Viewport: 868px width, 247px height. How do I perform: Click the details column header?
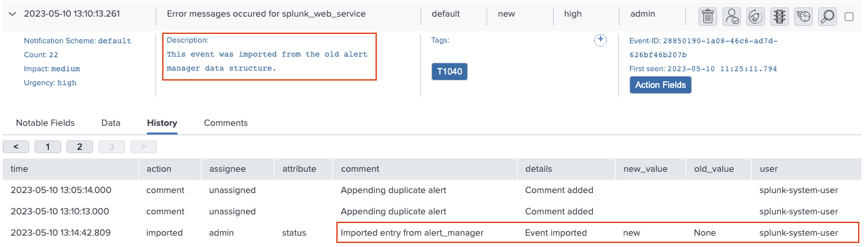[566, 169]
